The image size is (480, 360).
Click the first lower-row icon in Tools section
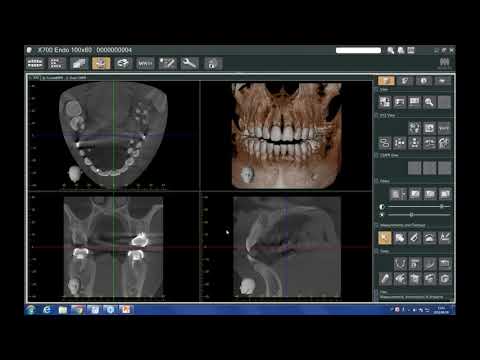[385, 279]
